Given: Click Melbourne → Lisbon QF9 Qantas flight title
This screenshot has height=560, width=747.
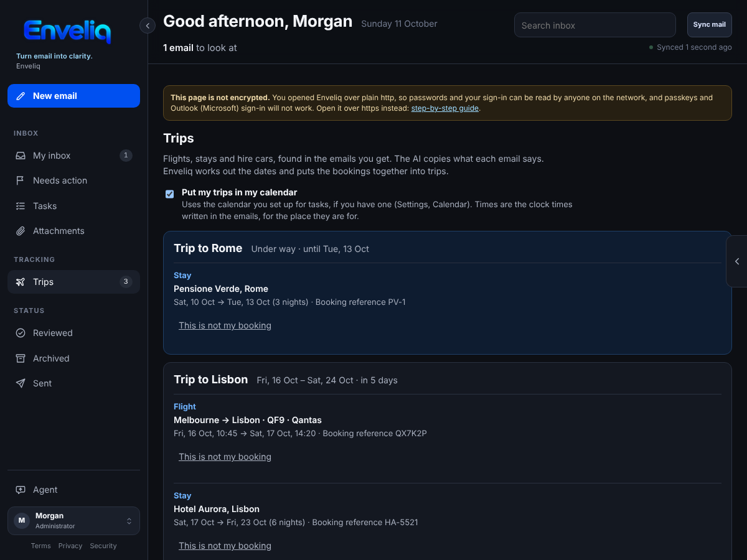Looking at the screenshot, I should [248, 420].
